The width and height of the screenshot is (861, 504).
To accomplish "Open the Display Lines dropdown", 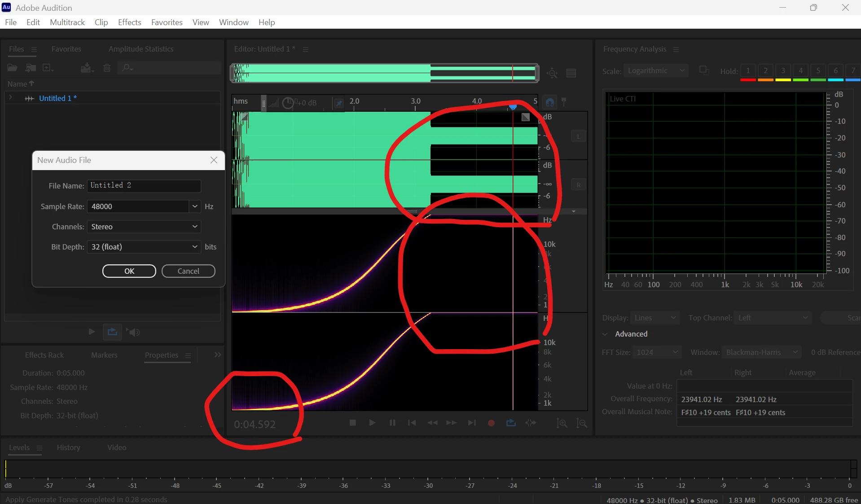I will coord(655,318).
